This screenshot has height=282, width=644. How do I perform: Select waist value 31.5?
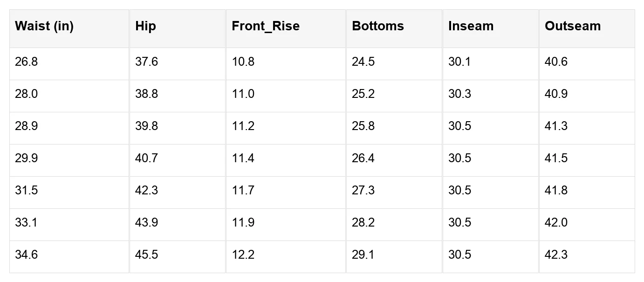pos(26,191)
